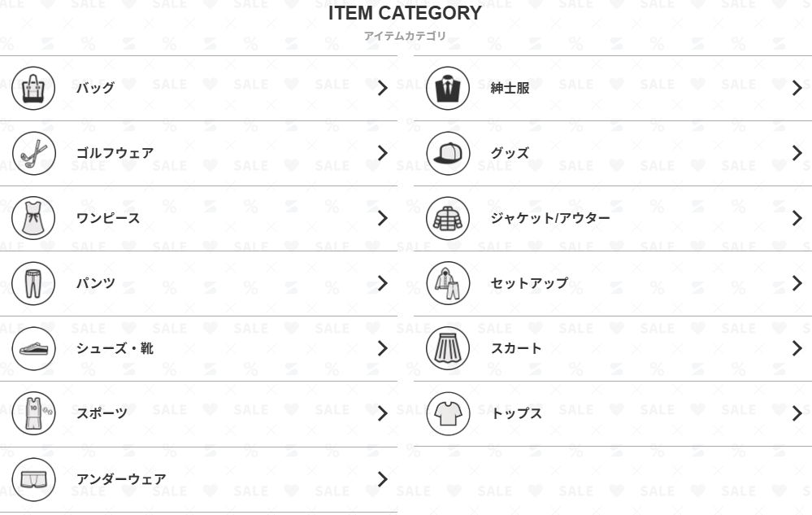Select the バッグ tote bag icon
The height and width of the screenshot is (515, 812).
pyautogui.click(x=33, y=88)
